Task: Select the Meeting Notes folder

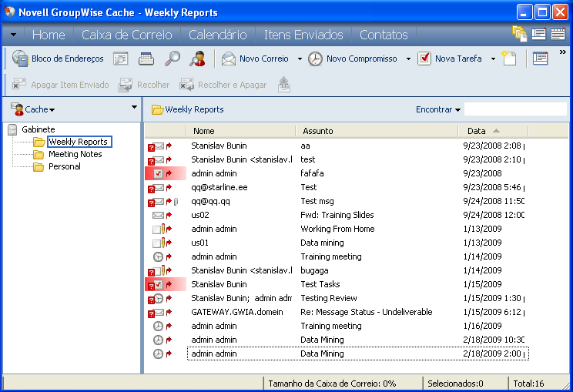Action: (75, 154)
